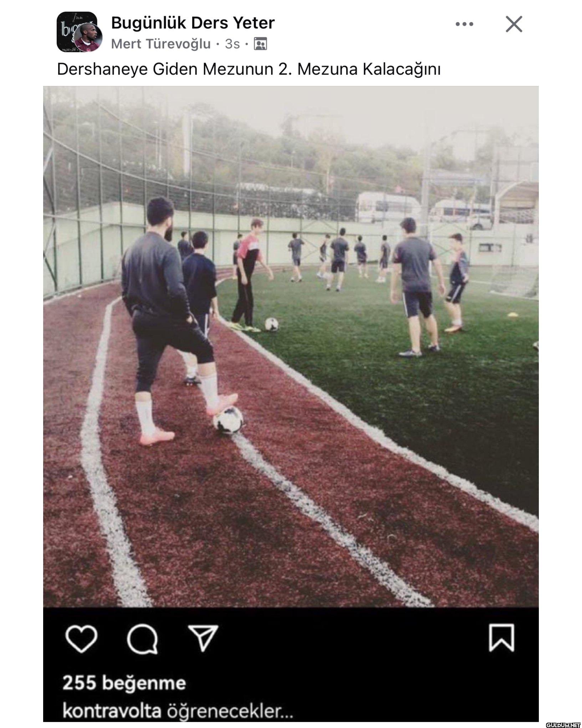This screenshot has width=582, height=728.
Task: Open Bugünlük Ders Yeter group avatar
Action: [76, 31]
